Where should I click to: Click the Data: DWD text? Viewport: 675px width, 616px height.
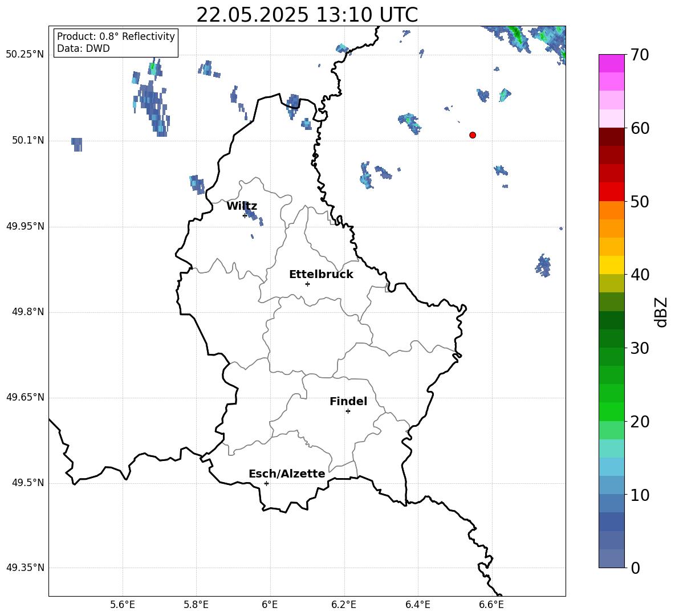pos(83,48)
